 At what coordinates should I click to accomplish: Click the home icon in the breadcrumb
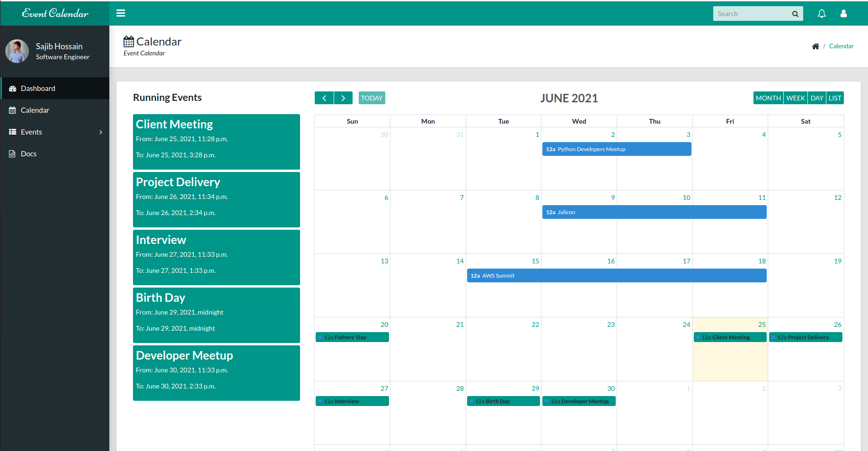pyautogui.click(x=815, y=45)
